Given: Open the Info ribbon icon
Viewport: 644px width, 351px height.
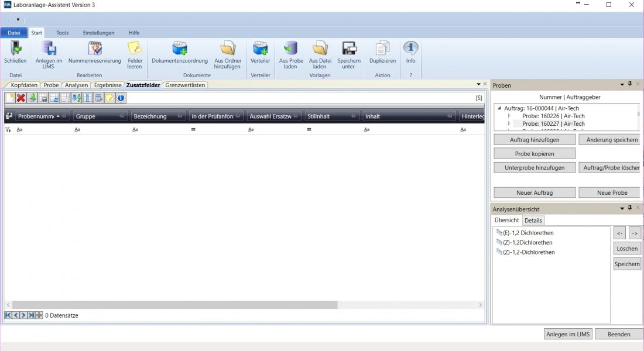Looking at the screenshot, I should (411, 48).
